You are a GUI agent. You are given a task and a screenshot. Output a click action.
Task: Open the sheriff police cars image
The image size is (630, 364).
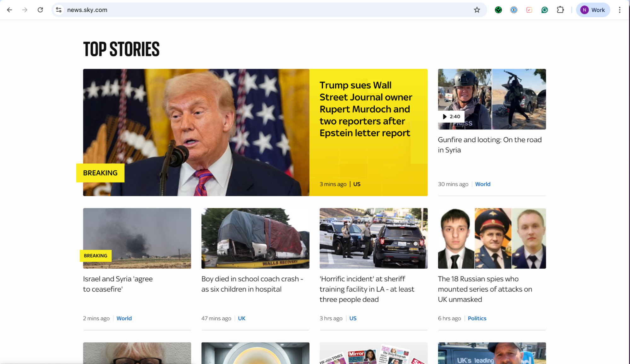coord(373,238)
